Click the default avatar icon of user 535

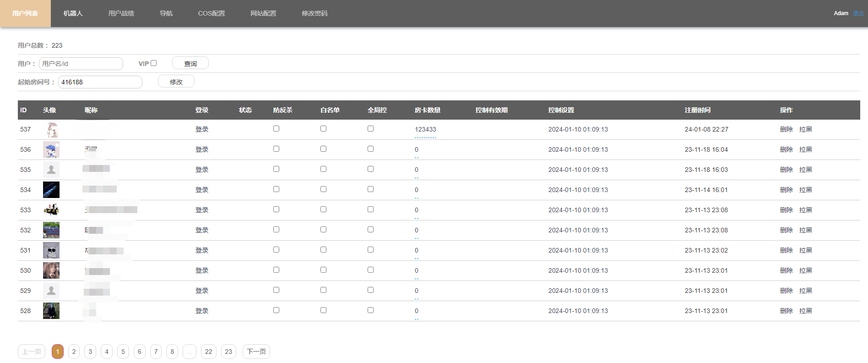51,170
